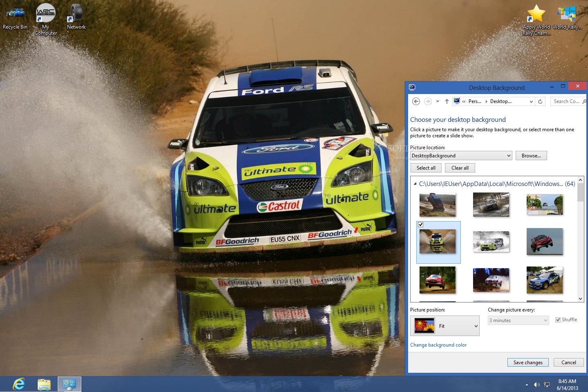Viewport: 588px width, 392px height.
Task: Click the Select all button
Action: (426, 168)
